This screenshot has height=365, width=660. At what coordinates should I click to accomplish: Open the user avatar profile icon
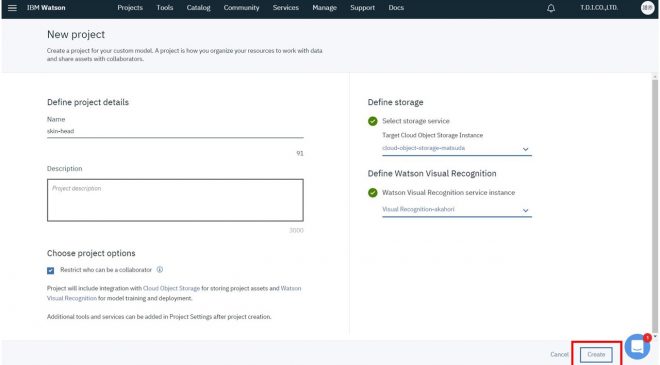click(x=647, y=8)
